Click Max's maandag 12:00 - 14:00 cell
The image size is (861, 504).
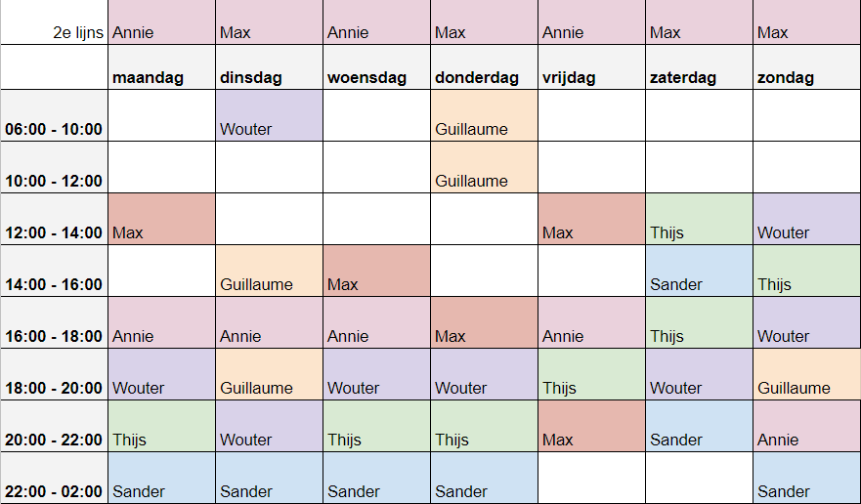coord(161,220)
